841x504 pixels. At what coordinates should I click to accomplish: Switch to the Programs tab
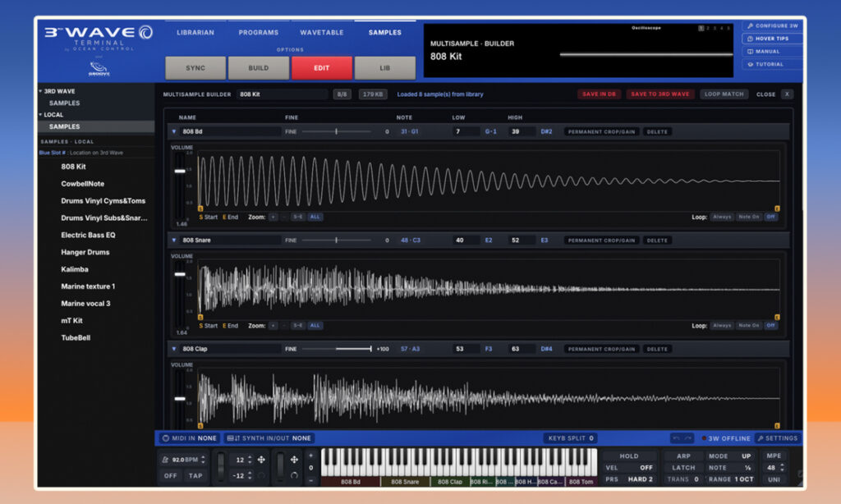[259, 33]
